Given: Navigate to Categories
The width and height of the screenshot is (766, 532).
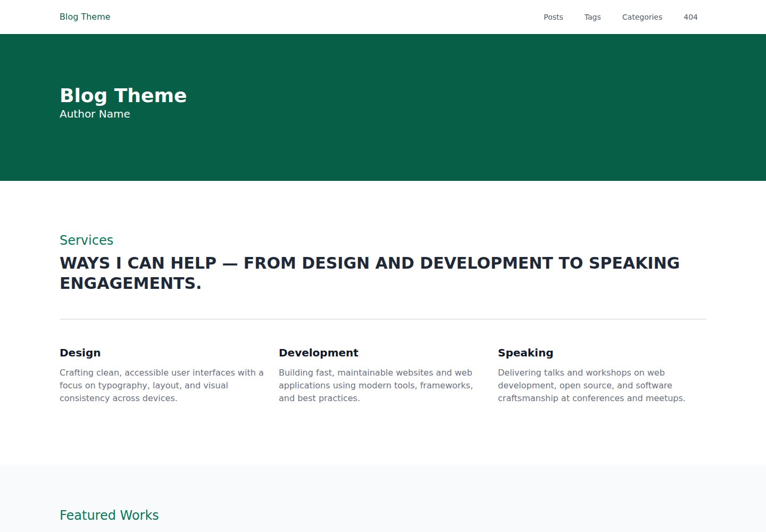Looking at the screenshot, I should pos(642,17).
